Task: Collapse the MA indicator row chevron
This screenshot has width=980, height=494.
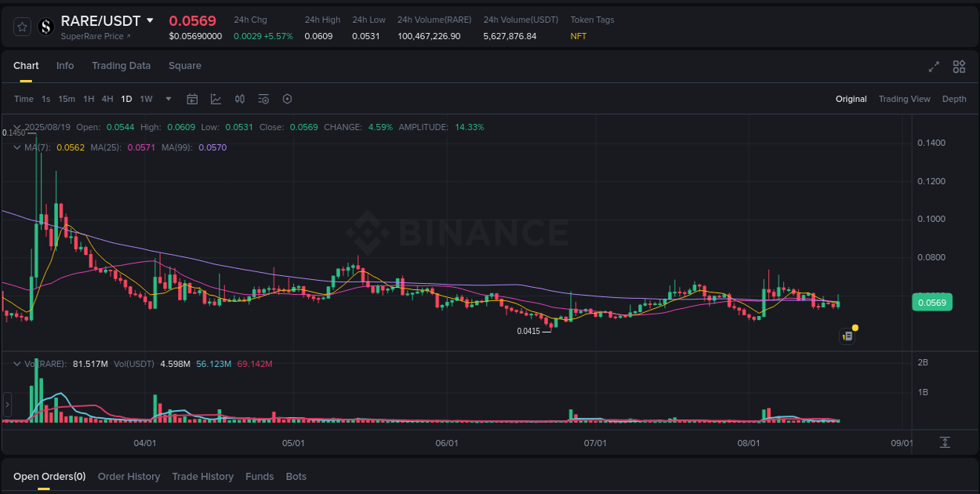Action: click(16, 147)
